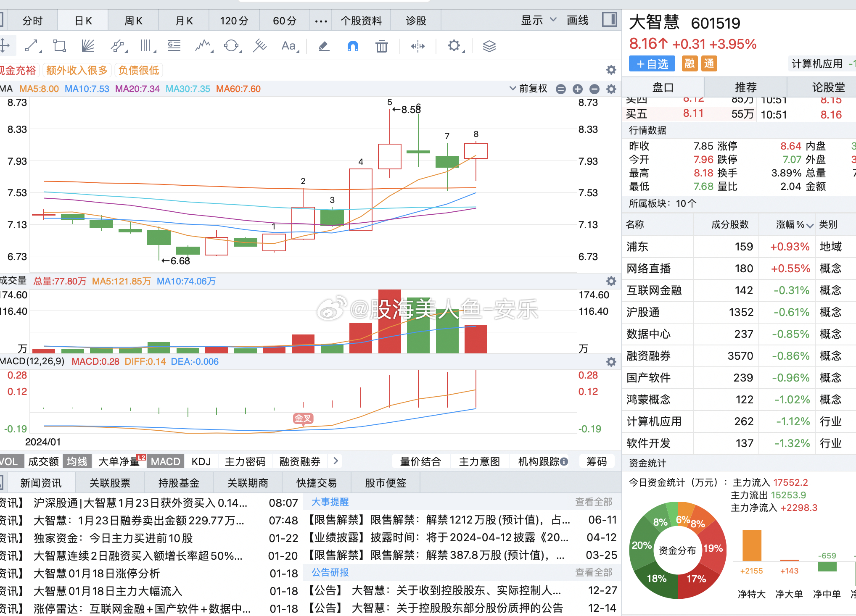Screen dimensions: 856x616
Task: Open the 互联网金融 sector row
Action: coord(739,290)
